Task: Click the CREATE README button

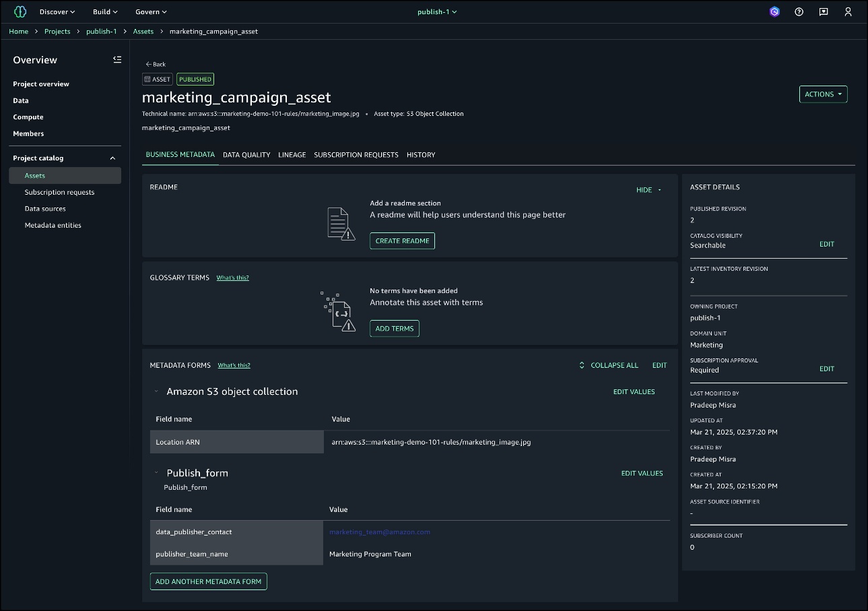Action: click(x=402, y=240)
